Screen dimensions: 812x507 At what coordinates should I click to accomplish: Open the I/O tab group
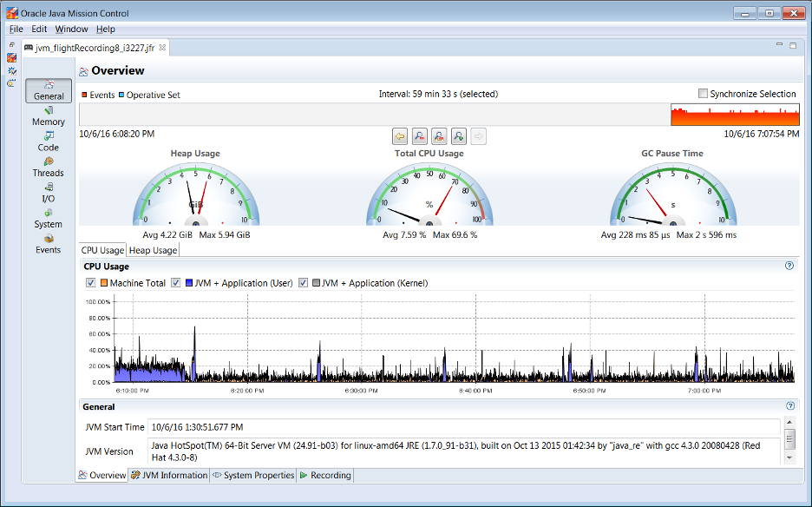coord(49,193)
